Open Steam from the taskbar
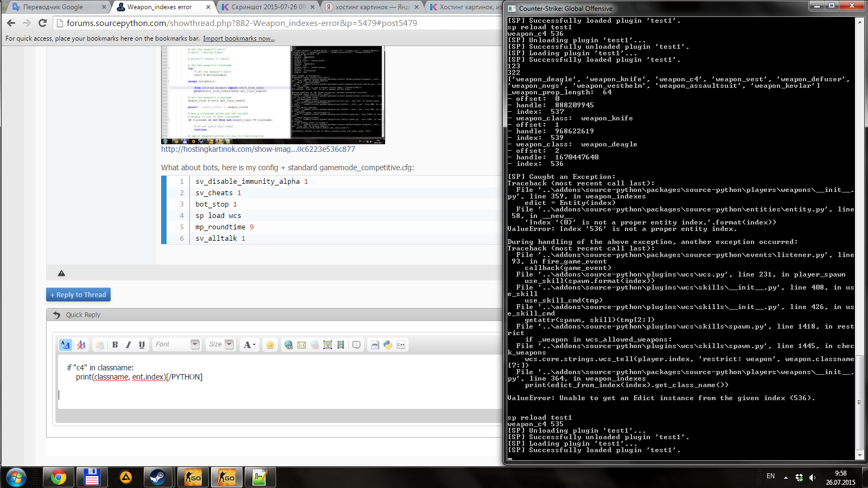Viewport: 868px width, 488px height. [x=158, y=478]
